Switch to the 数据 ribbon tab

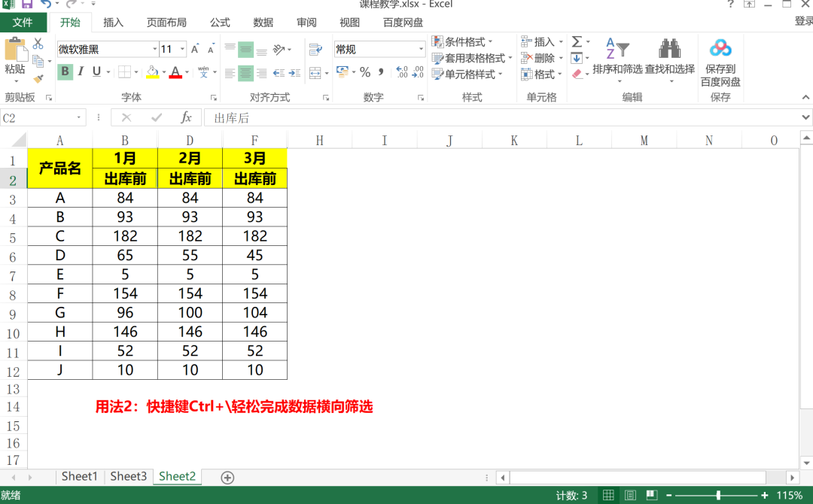(x=263, y=23)
